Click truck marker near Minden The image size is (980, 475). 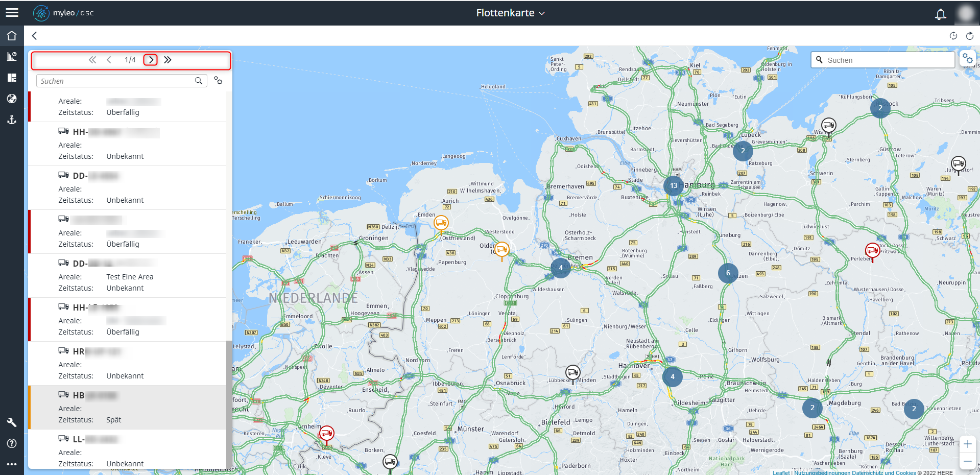[572, 373]
